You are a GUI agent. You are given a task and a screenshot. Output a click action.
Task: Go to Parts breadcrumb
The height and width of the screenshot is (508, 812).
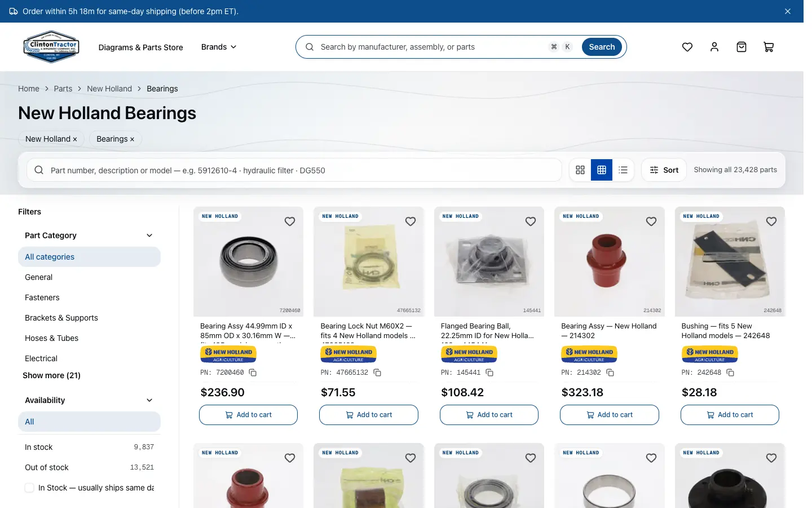(63, 89)
